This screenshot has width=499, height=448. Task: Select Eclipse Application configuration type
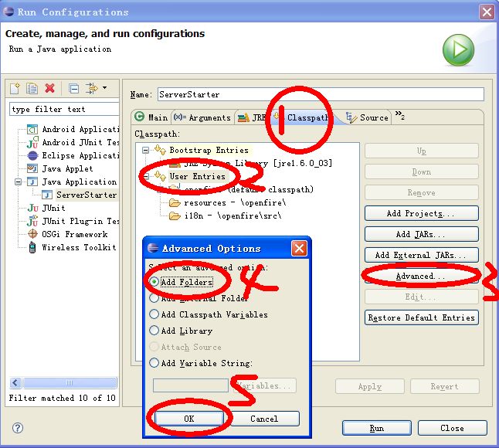click(80, 155)
